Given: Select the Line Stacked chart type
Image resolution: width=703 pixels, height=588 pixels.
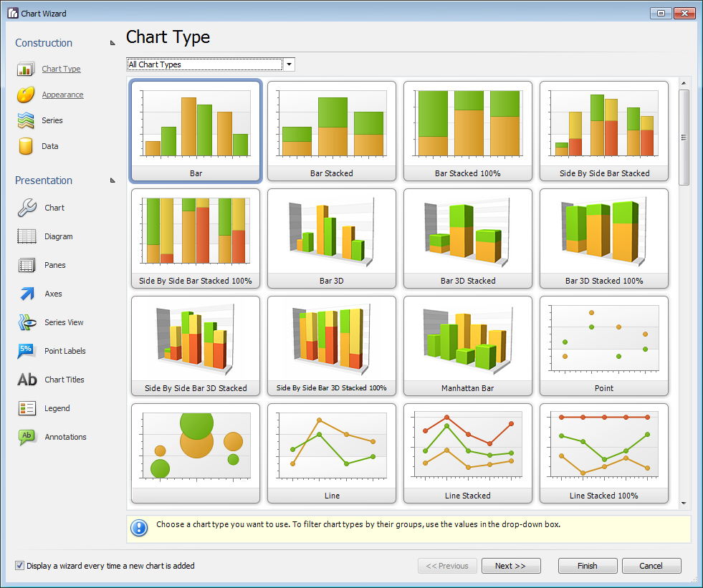Looking at the screenshot, I should click(468, 453).
